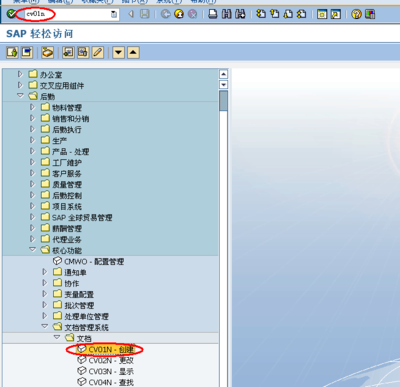Select the SAP 全球贸易管理 folder label
This screenshot has height=387, width=400.
pyautogui.click(x=82, y=217)
